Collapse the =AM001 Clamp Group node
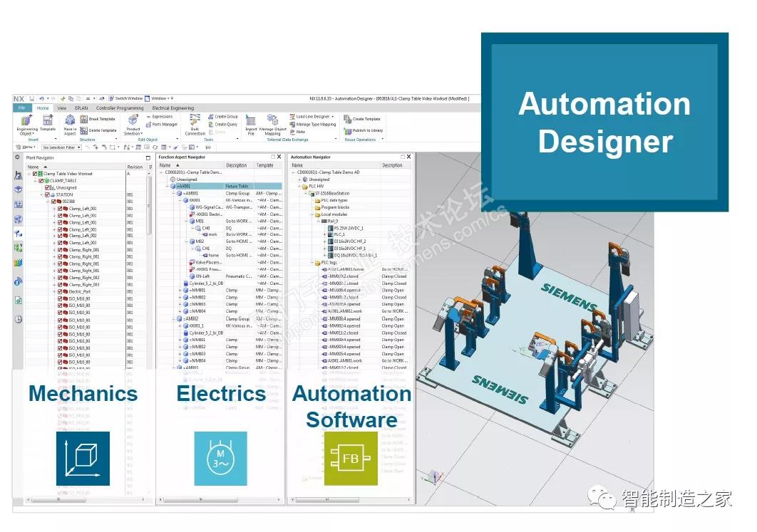The width and height of the screenshot is (757, 532). pos(174,193)
